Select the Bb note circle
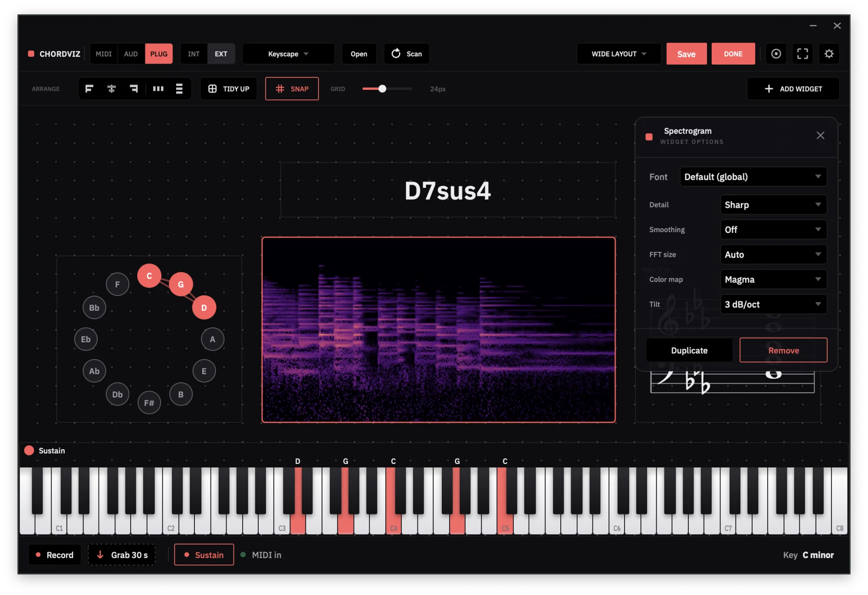The width and height of the screenshot is (868, 595). pos(94,308)
